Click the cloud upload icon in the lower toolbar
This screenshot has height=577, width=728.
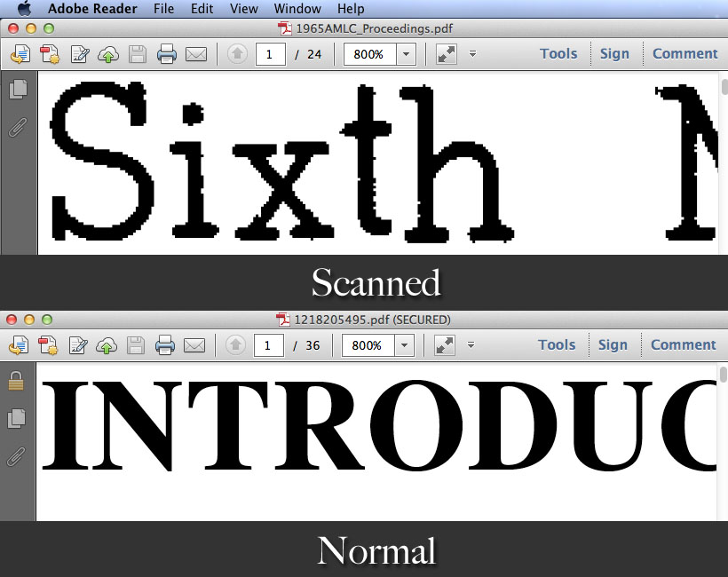(x=107, y=346)
